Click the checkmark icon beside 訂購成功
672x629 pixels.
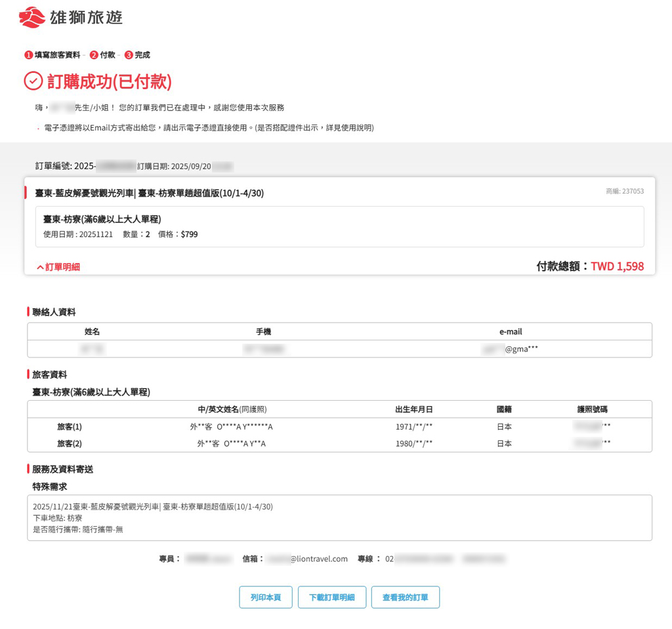click(33, 81)
